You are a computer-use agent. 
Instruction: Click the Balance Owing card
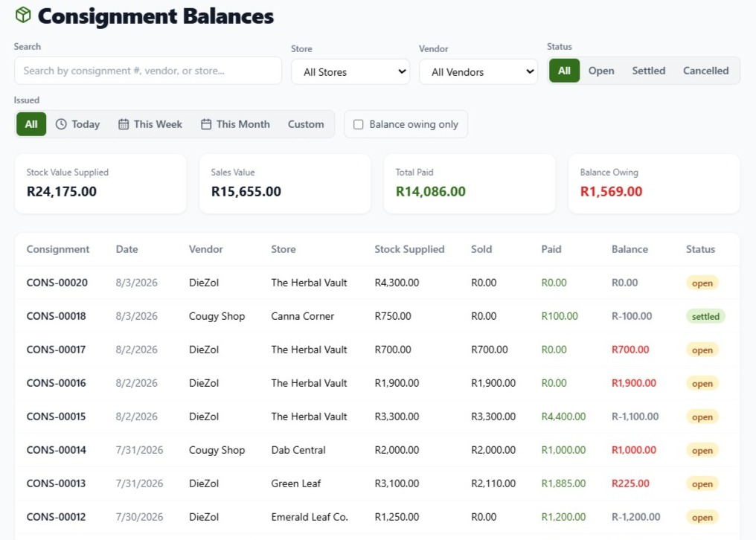tap(654, 184)
